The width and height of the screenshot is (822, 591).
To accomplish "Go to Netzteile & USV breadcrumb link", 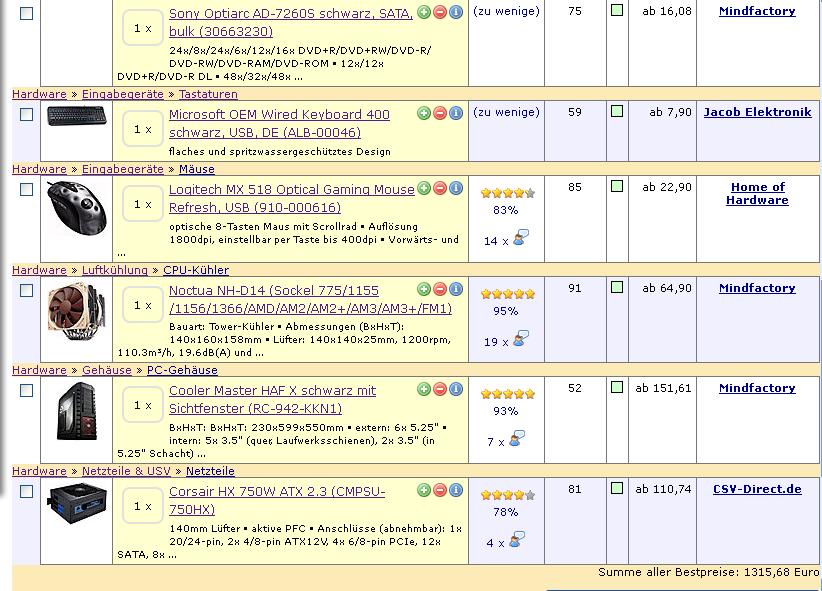I will coord(126,471).
